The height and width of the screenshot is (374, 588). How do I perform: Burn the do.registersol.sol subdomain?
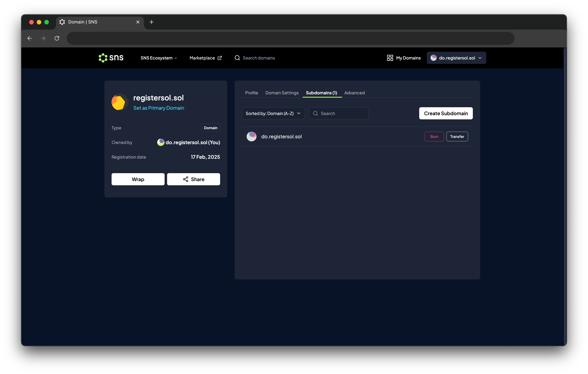434,137
